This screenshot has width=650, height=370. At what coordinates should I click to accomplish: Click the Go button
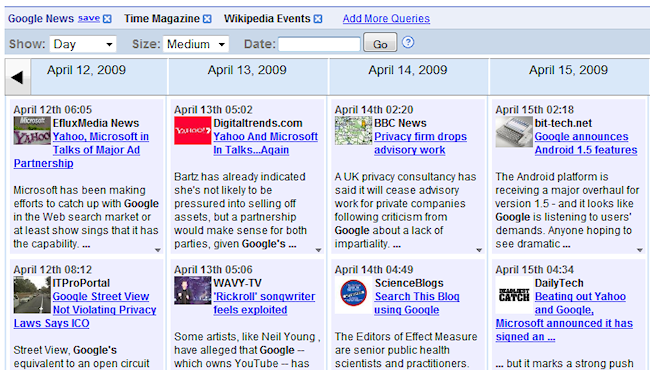(380, 43)
